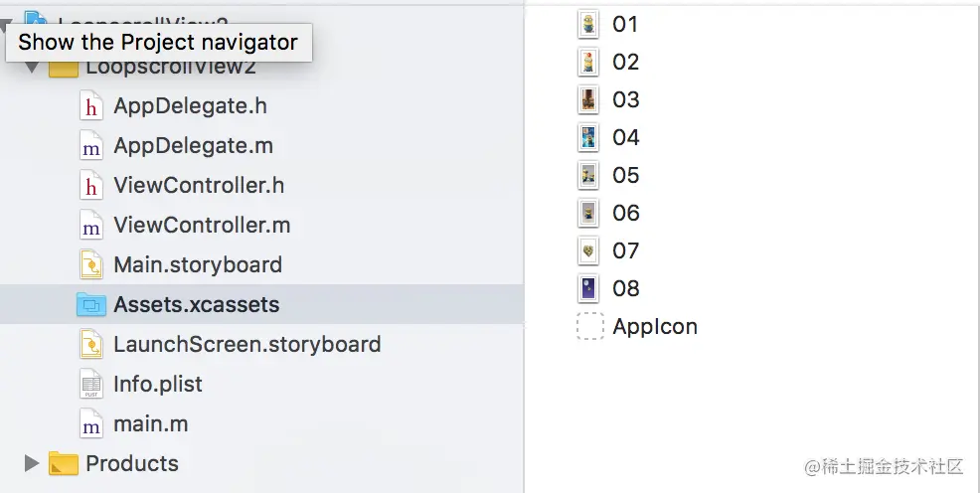
Task: Collapse the LoopscrollView2 project root triangle
Action: pyautogui.click(x=6, y=22)
